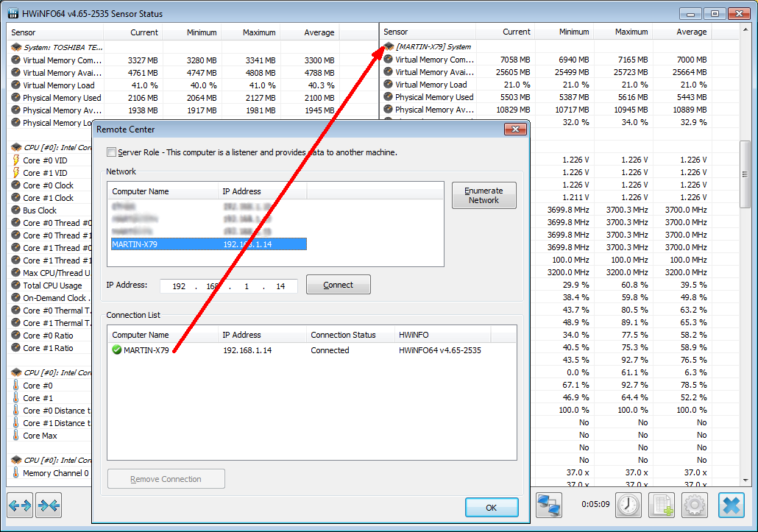Image resolution: width=758 pixels, height=532 pixels.
Task: Confirm Remote Center with the OK button
Action: pos(492,508)
